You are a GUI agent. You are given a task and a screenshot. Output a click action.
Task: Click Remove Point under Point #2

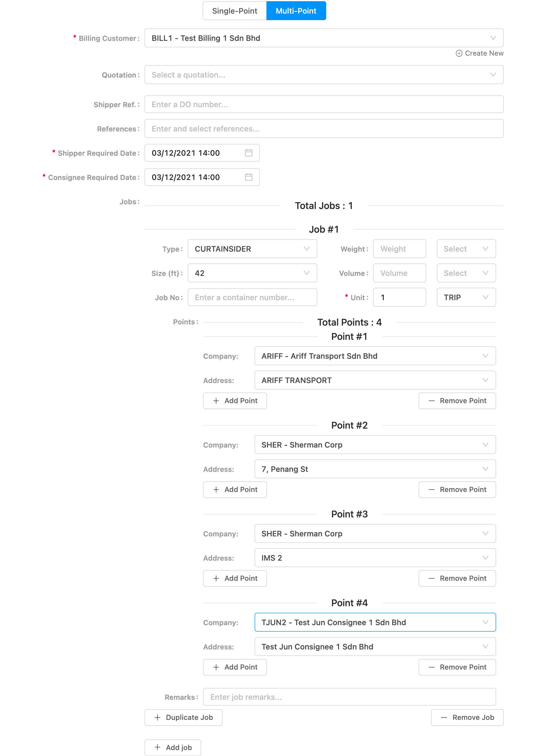(457, 490)
